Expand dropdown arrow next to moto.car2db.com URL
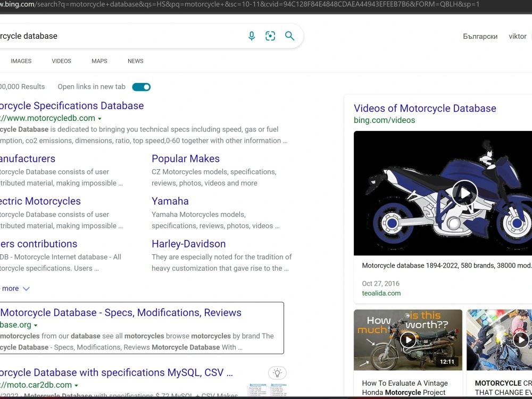The height and width of the screenshot is (399, 532). pos(76,385)
